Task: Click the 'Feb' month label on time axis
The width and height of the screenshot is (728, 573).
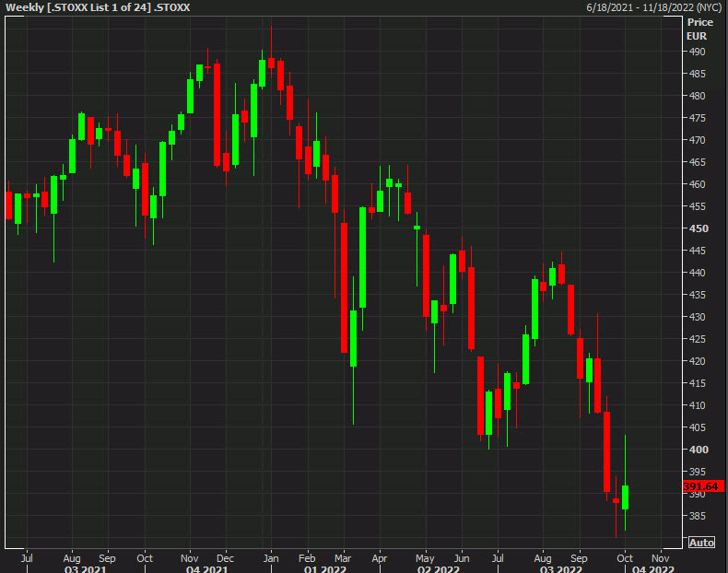Action: 307,558
